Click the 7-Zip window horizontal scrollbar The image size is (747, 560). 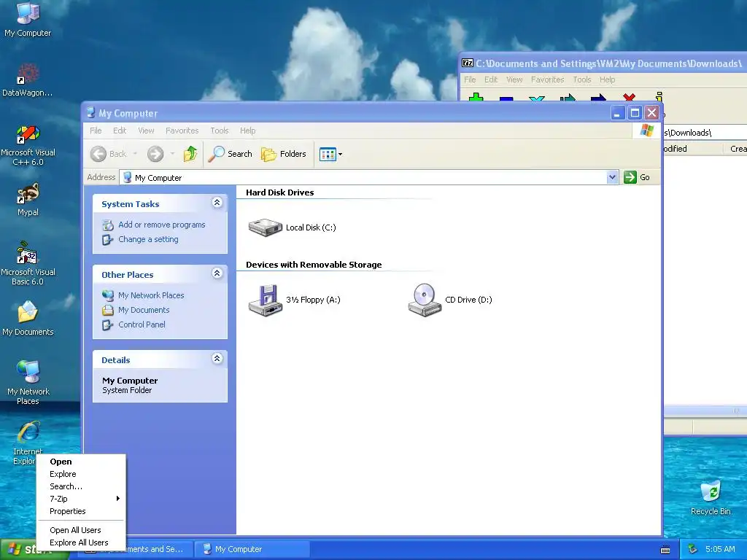(x=705, y=411)
